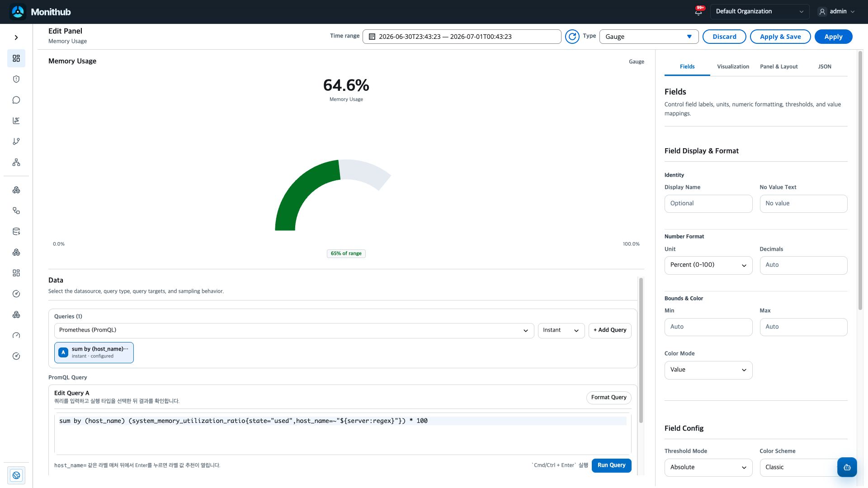This screenshot has height=488, width=868.
Task: Open the git branch icon in sidebar
Action: click(16, 141)
